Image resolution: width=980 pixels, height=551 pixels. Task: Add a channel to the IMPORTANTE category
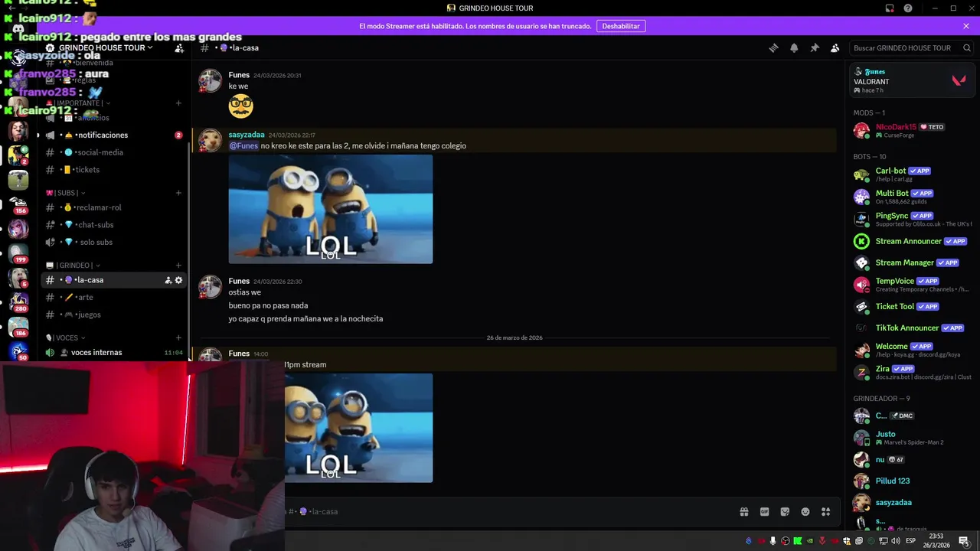click(x=178, y=103)
